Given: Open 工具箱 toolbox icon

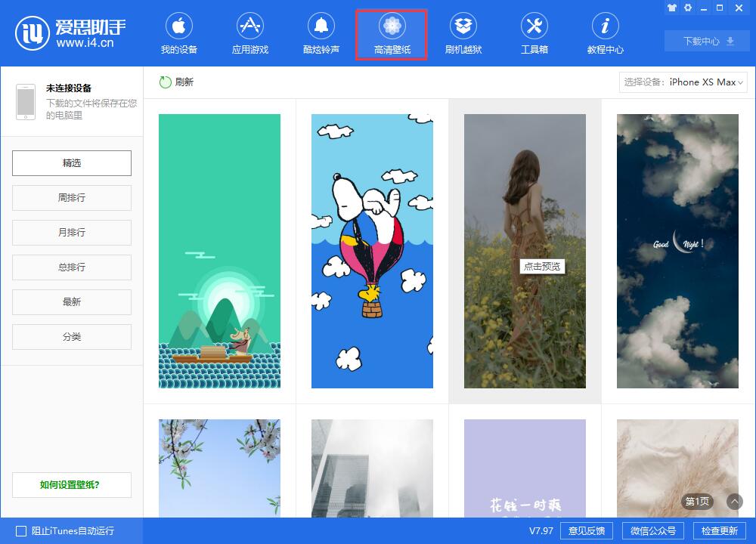Looking at the screenshot, I should pos(534,27).
